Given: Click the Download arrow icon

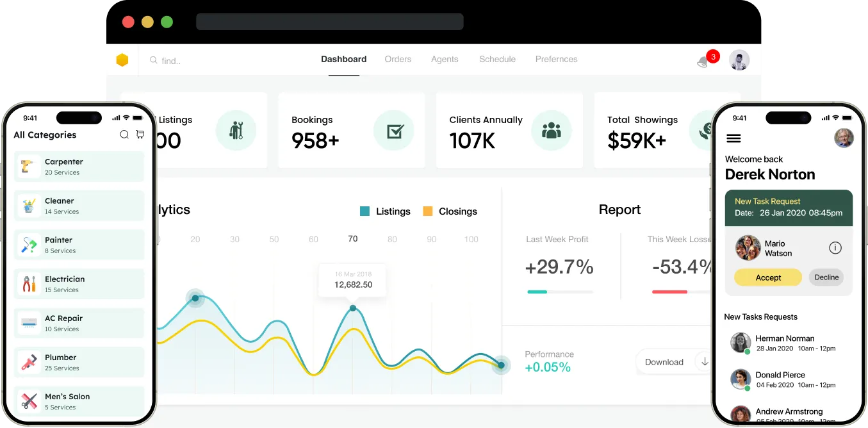Looking at the screenshot, I should pyautogui.click(x=705, y=361).
